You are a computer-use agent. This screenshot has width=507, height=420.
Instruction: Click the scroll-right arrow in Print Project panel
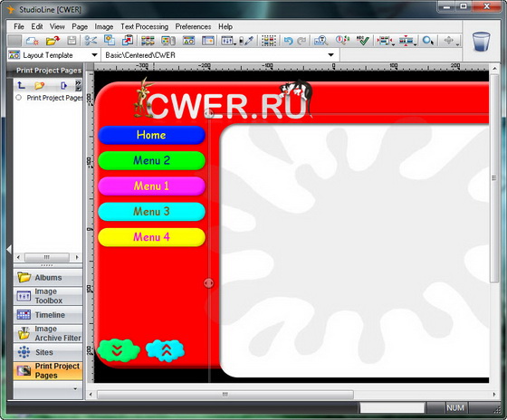tap(77, 257)
